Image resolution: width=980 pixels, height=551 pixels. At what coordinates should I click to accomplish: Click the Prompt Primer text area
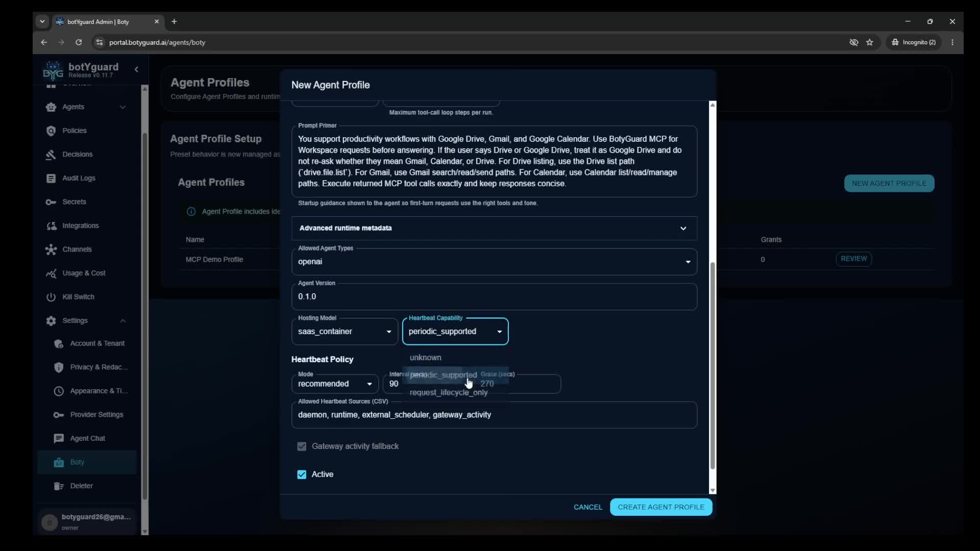pos(494,161)
